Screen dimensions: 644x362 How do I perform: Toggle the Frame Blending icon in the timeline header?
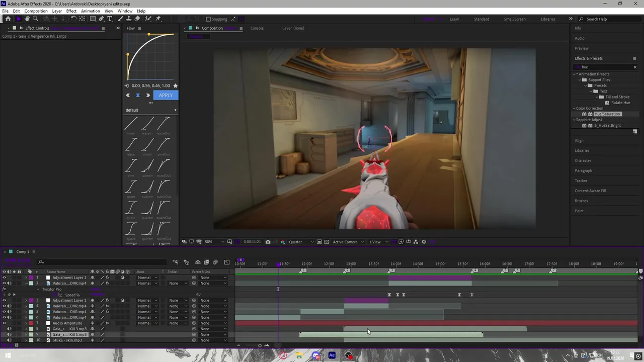(x=206, y=262)
